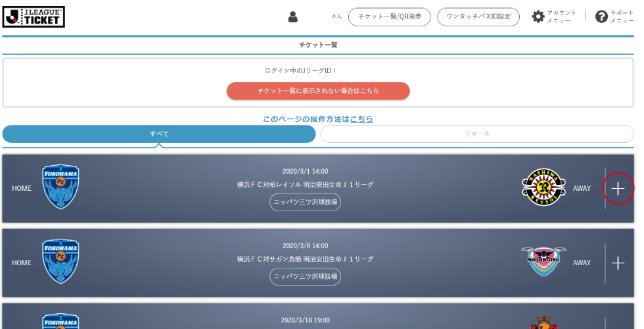Open the support menu question mark icon
Image resolution: width=644 pixels, height=329 pixels.
click(x=601, y=17)
